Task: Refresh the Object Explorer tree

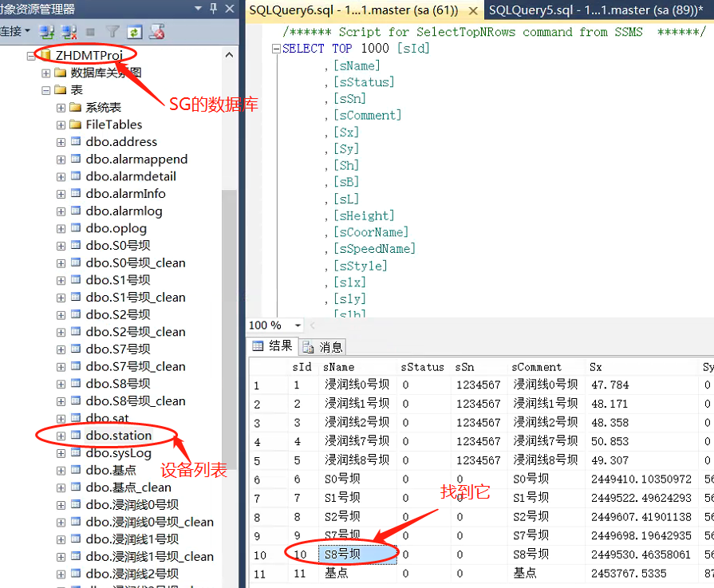Action: point(135,32)
